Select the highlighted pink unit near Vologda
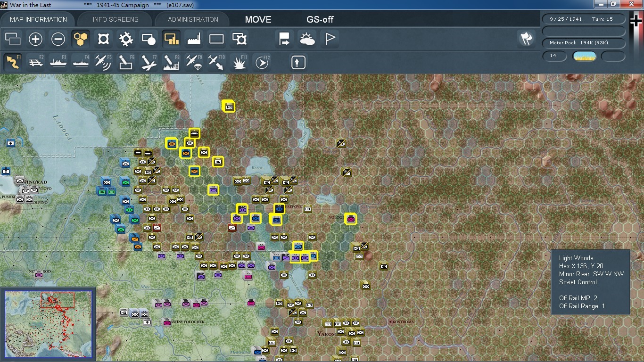 click(x=350, y=219)
